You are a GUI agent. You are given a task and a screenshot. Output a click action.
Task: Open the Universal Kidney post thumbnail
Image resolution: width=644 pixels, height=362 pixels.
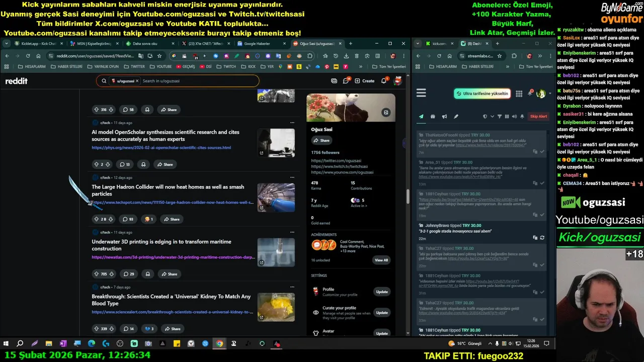pyautogui.click(x=276, y=307)
